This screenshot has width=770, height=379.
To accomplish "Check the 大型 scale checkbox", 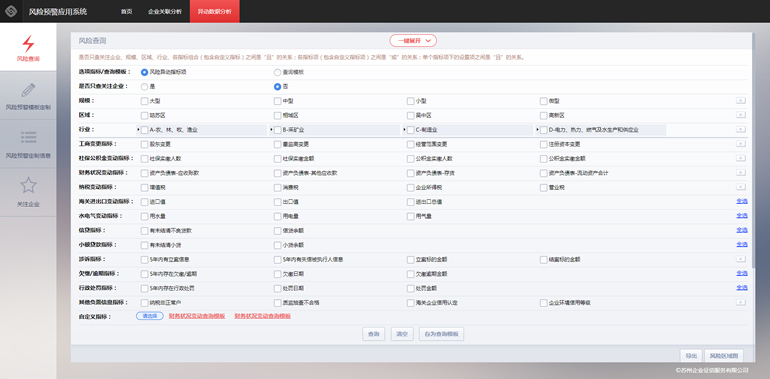I will 144,101.
